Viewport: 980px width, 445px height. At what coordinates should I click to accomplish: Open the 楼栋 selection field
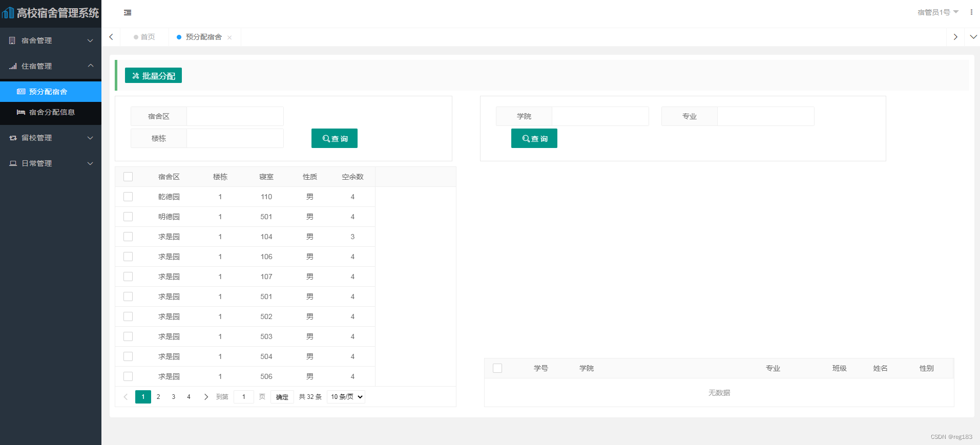point(235,138)
